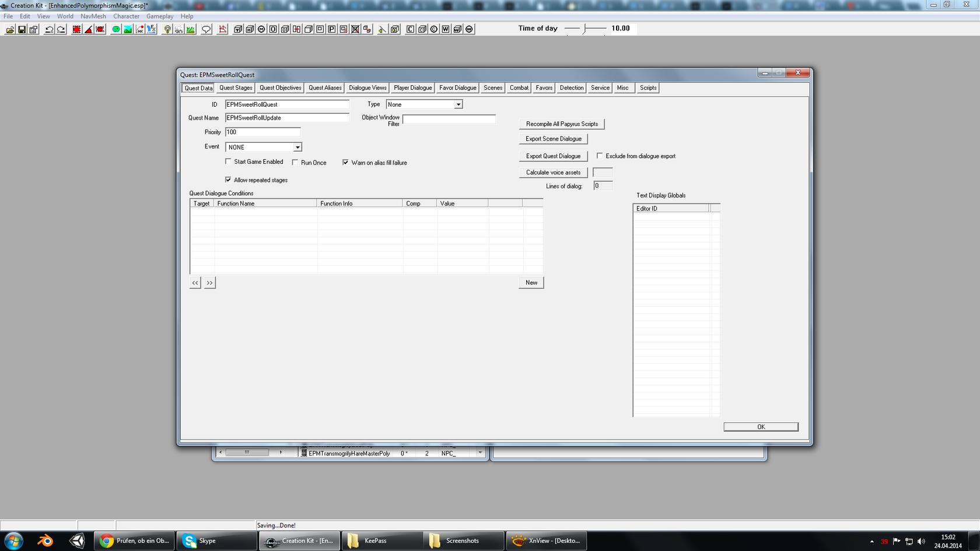This screenshot has width=980, height=551.
Task: Enable the Start Game Enabled checkbox
Action: pos(229,162)
